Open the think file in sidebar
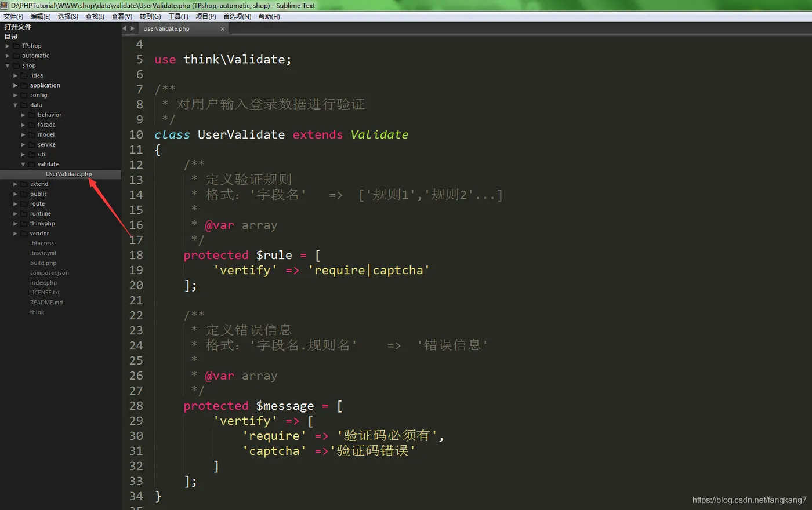 pyautogui.click(x=37, y=312)
